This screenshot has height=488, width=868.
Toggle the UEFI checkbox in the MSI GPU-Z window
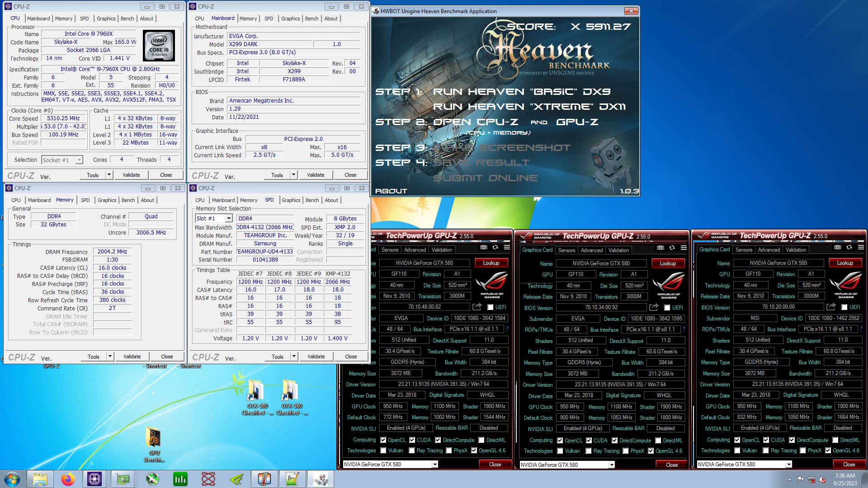point(844,307)
